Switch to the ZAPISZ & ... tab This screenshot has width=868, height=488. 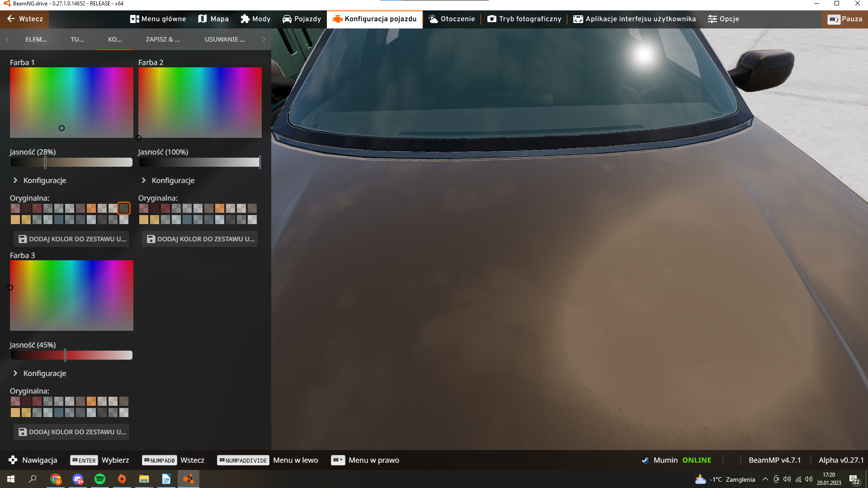(x=163, y=39)
